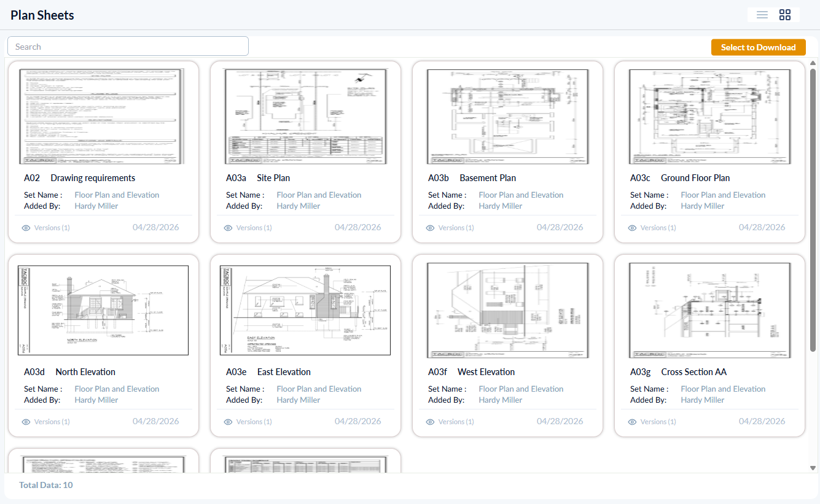Click the 04/28/2026 date on West Elevation card

point(560,421)
